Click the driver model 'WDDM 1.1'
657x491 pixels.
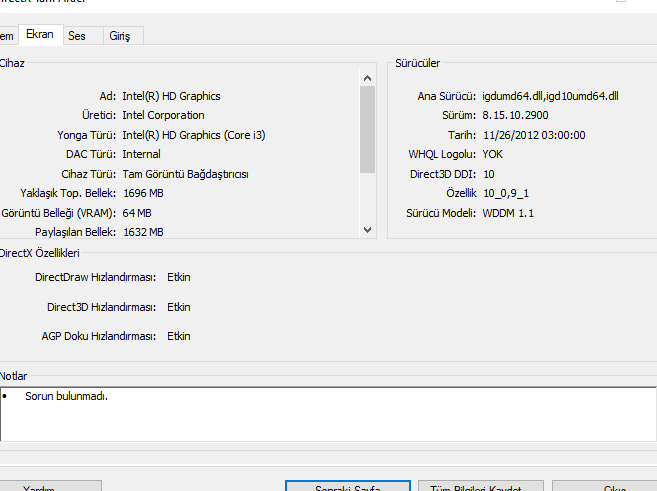(508, 213)
